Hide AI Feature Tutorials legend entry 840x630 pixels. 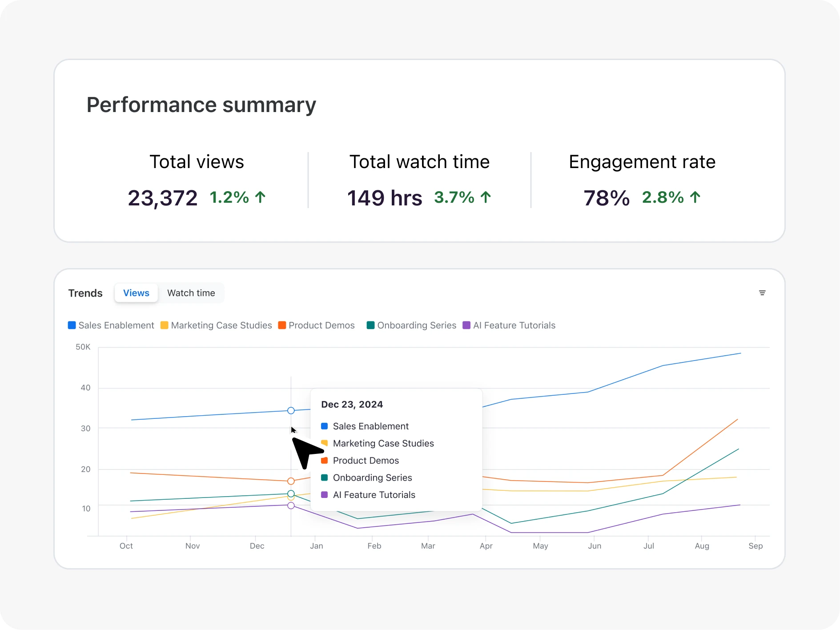tap(509, 325)
